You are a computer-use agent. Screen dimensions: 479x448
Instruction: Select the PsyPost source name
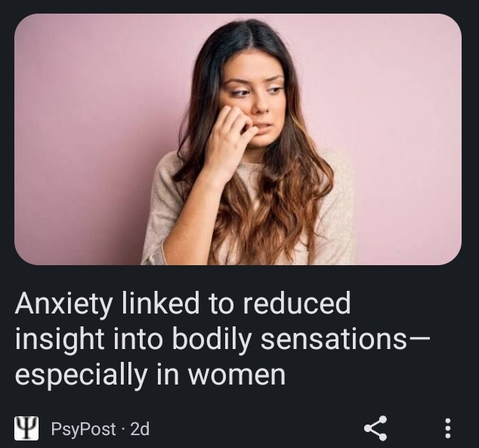point(83,429)
